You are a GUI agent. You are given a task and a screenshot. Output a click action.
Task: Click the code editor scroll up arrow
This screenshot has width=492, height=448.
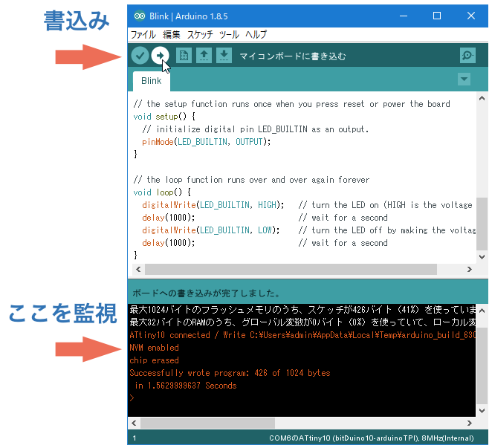(482, 98)
